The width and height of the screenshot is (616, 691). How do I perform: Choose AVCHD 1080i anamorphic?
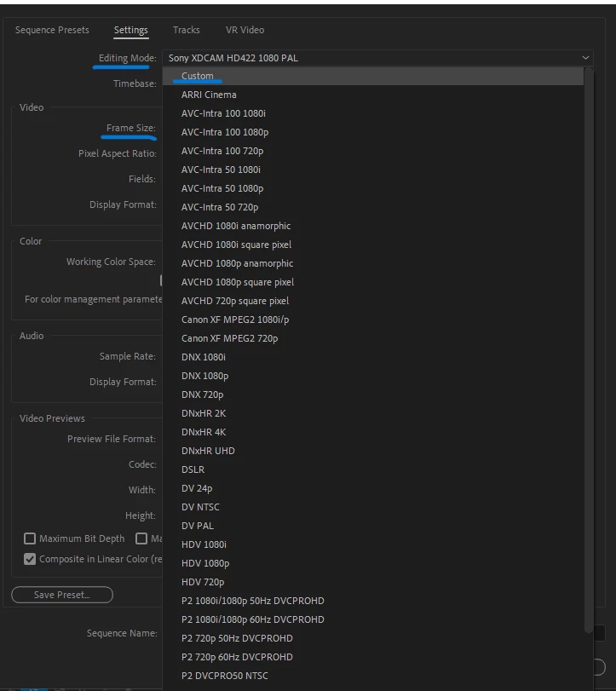pos(373,226)
